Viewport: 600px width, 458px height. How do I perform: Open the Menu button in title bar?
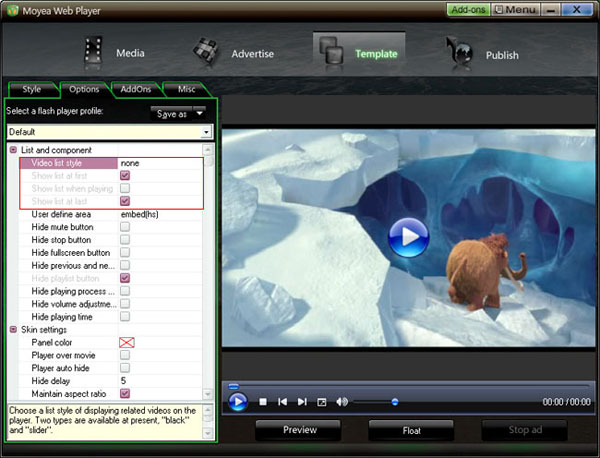pos(515,10)
